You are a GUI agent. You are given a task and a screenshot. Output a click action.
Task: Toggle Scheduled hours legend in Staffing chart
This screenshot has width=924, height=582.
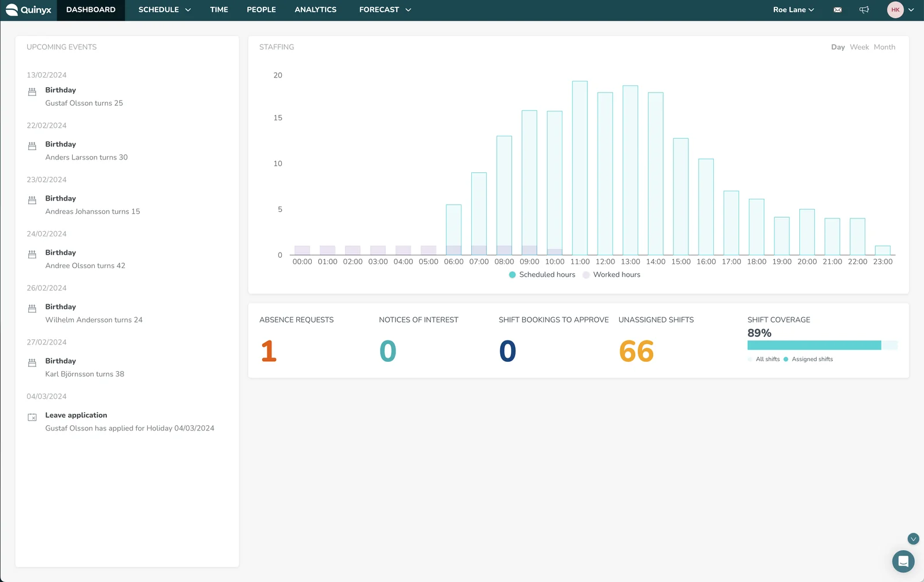(542, 275)
